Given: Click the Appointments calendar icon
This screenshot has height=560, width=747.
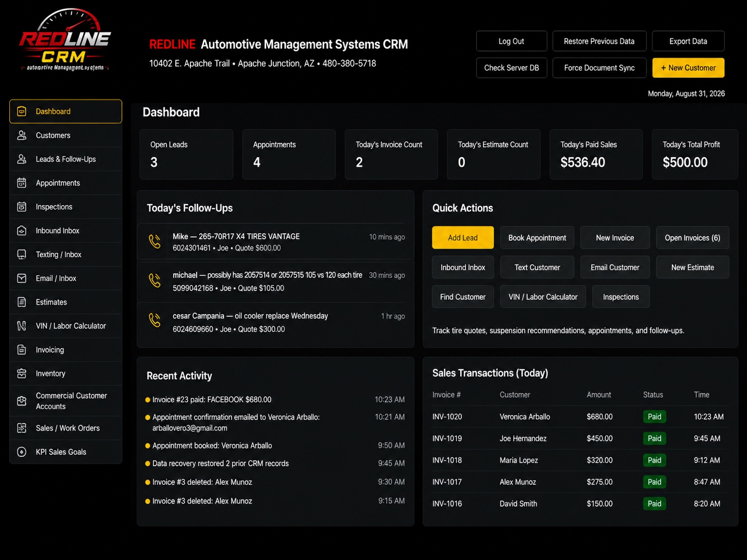Looking at the screenshot, I should pos(22,183).
